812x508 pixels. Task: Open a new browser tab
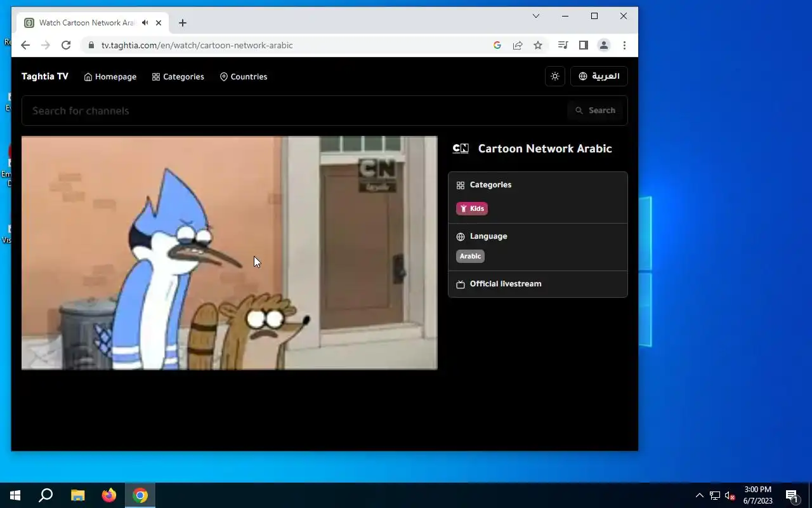(x=183, y=23)
